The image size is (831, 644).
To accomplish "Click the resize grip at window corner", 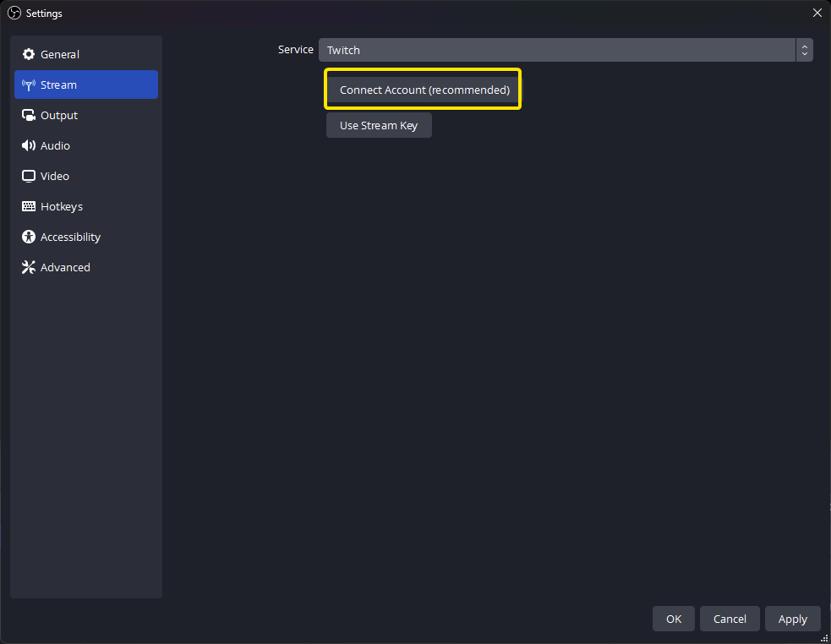I will point(825,638).
